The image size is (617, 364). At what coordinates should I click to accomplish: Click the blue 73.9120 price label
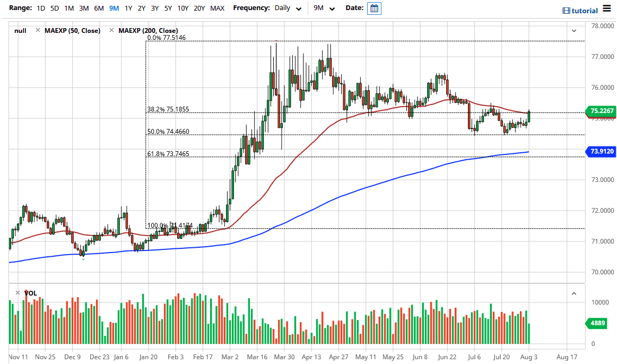[602, 152]
